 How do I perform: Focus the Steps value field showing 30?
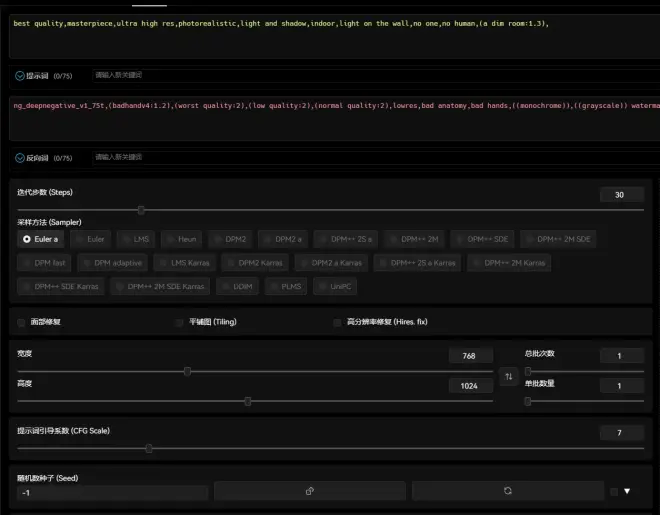pyautogui.click(x=622, y=195)
